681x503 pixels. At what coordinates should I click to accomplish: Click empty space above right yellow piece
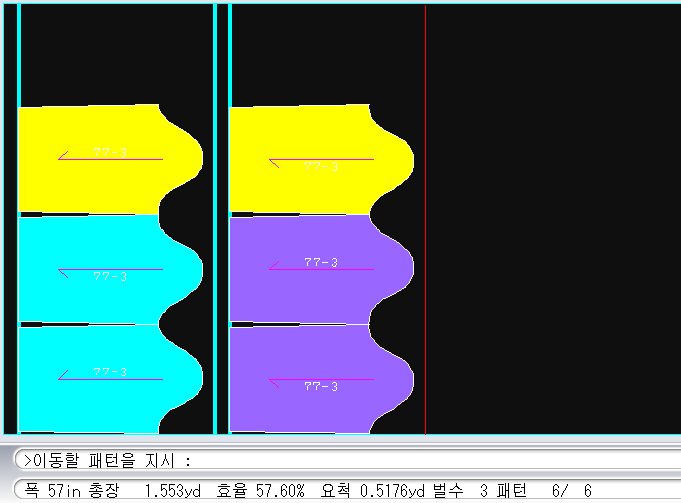(x=320, y=55)
